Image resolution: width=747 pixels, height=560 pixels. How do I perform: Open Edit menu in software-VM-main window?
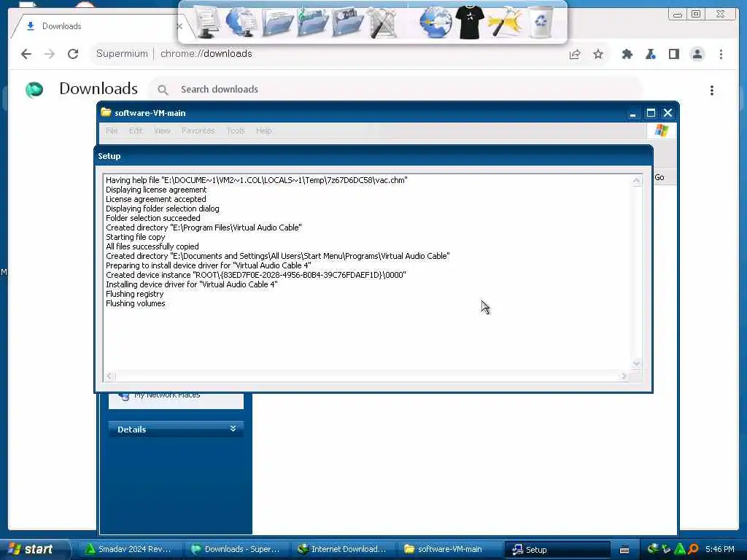pyautogui.click(x=136, y=131)
